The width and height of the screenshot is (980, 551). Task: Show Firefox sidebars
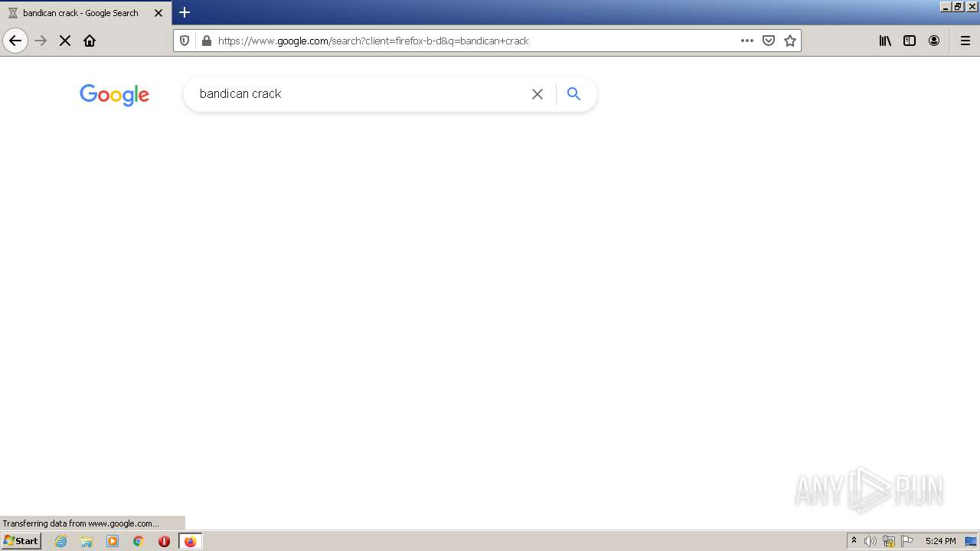pos(910,41)
